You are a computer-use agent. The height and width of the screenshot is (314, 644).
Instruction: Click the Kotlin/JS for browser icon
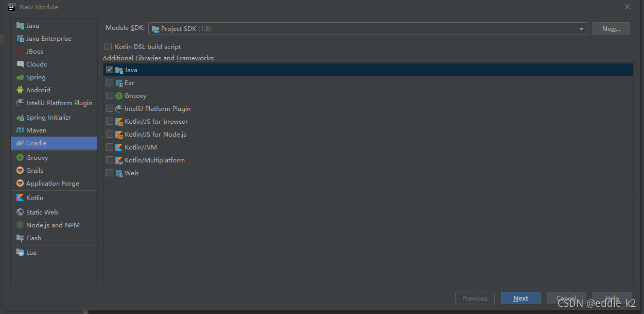coord(119,122)
